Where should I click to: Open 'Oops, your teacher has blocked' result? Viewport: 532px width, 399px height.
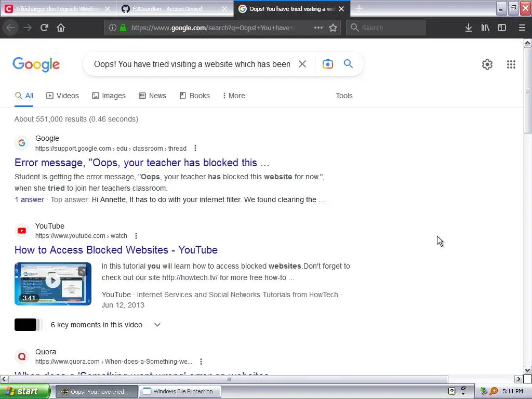pos(142,163)
